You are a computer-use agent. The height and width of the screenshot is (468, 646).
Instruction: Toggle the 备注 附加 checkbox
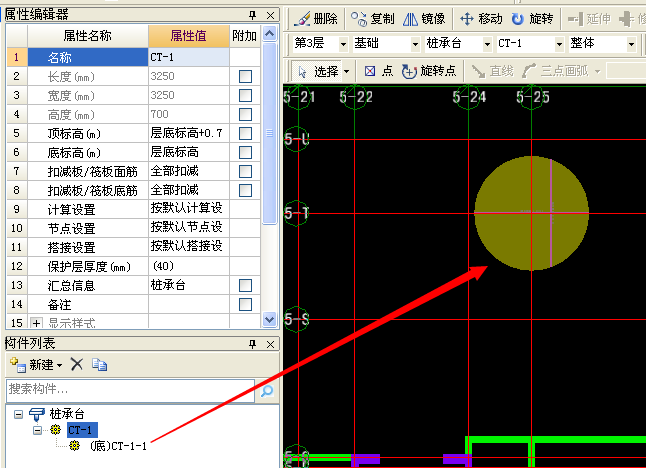click(245, 304)
